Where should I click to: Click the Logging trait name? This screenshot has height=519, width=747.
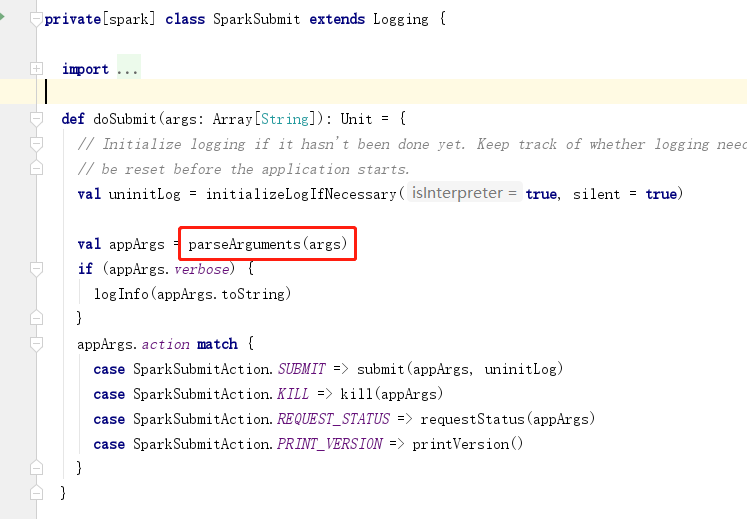pyautogui.click(x=401, y=19)
